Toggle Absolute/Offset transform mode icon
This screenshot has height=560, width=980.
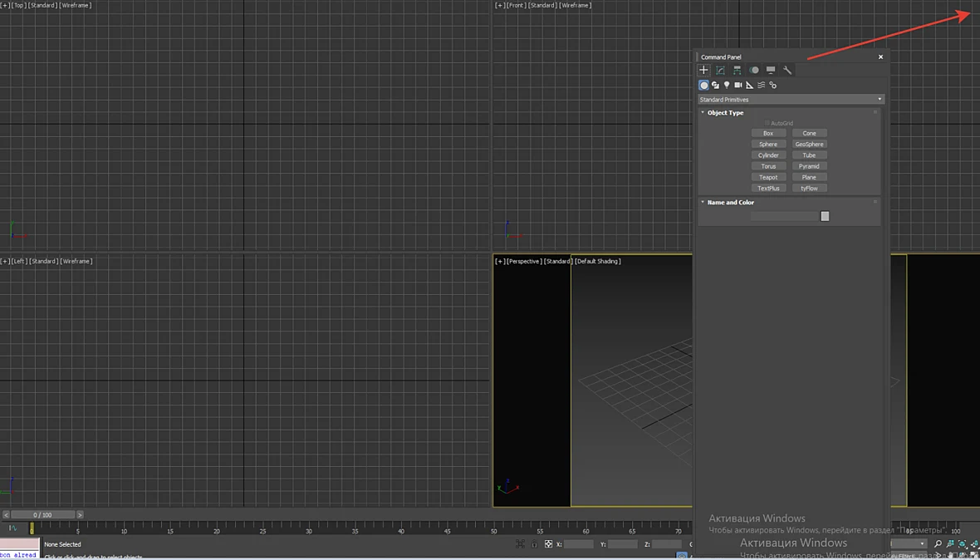click(548, 544)
